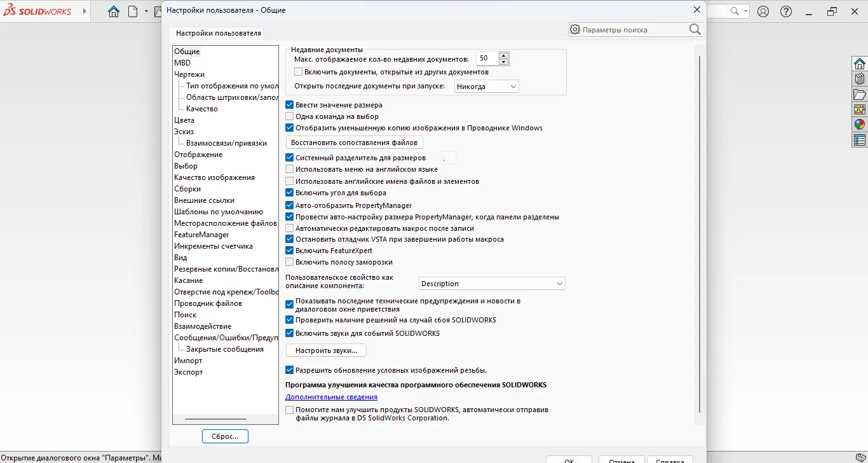868x463 pixels.
Task: Open 'Эскиз' category in the tree
Action: tap(184, 132)
